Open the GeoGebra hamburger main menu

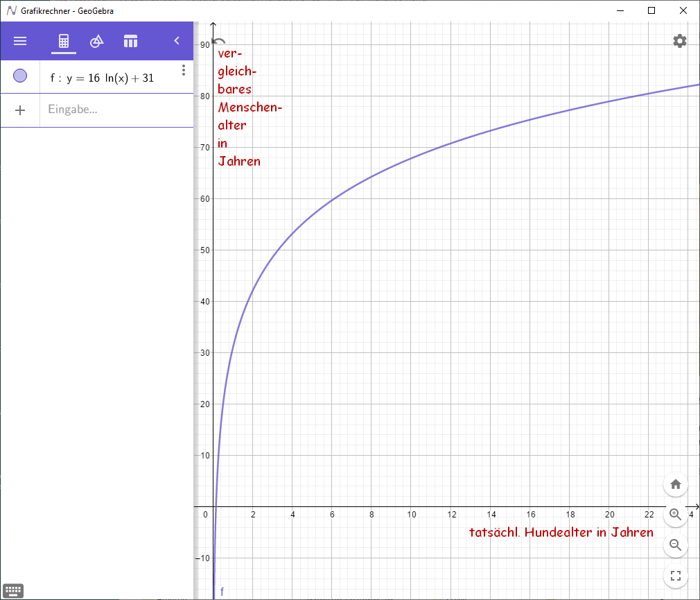20,41
